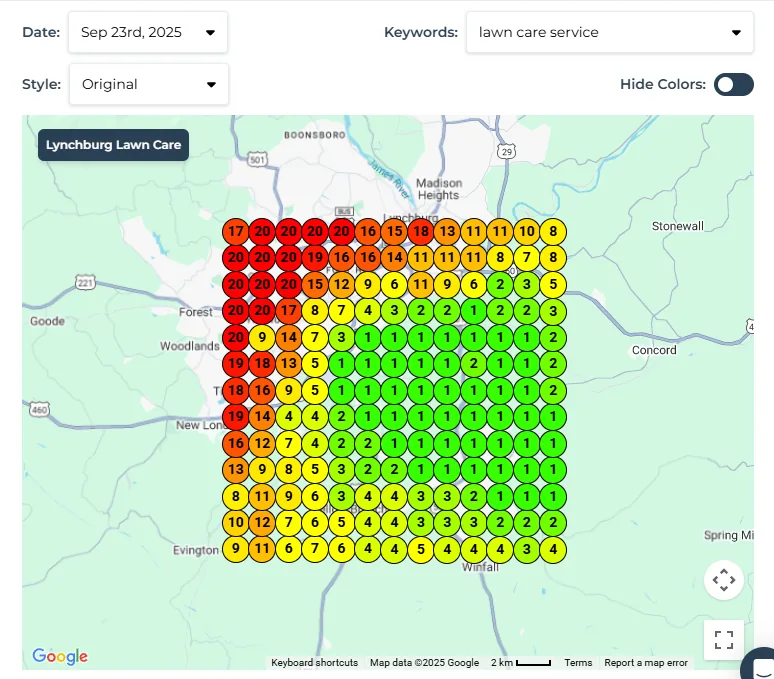The image size is (774, 679).
Task: Select the rank 13 marker in the sixth row
Action: pos(289,363)
